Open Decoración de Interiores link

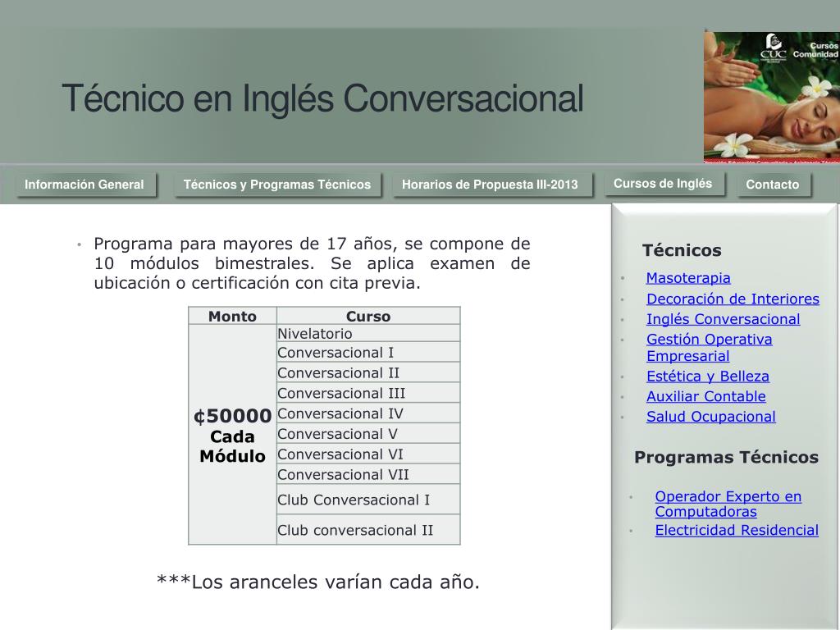(733, 299)
